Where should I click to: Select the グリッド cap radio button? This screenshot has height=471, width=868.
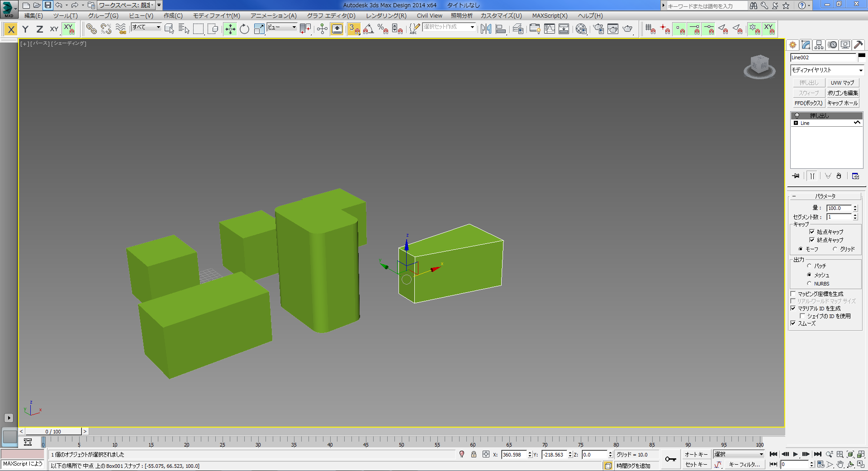pyautogui.click(x=835, y=249)
